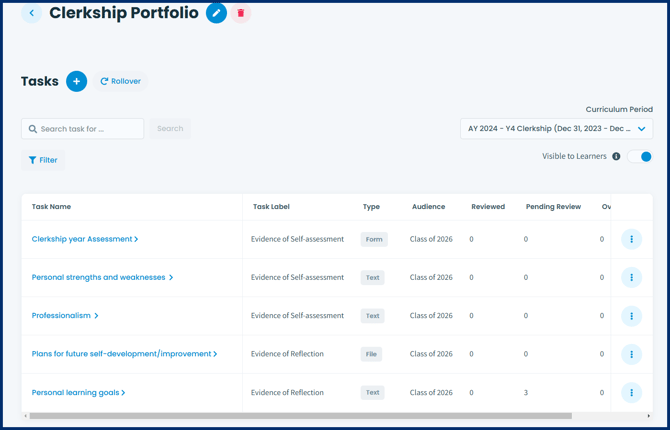
Task: Click pending review count 3 in Personal learning goals
Action: click(526, 392)
